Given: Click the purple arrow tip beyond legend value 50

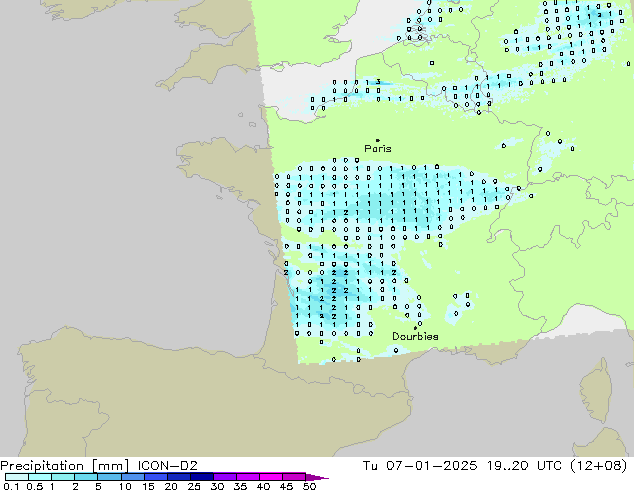Looking at the screenshot, I should 317,477.
